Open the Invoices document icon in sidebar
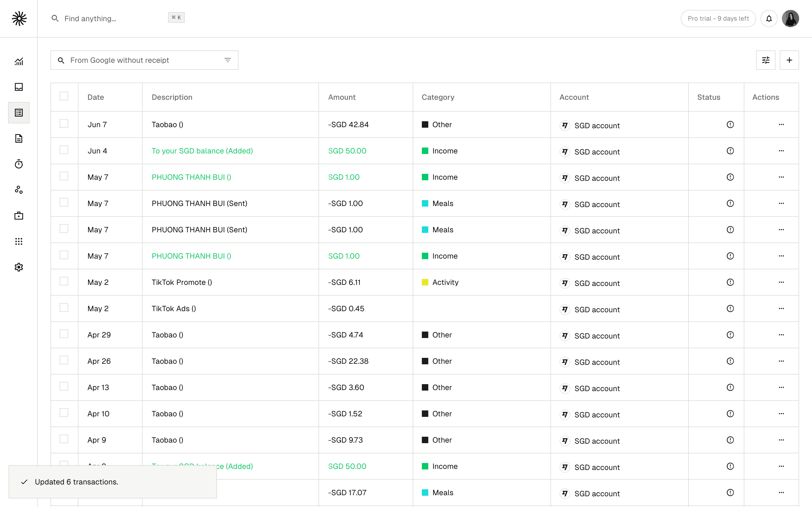 coord(19,138)
